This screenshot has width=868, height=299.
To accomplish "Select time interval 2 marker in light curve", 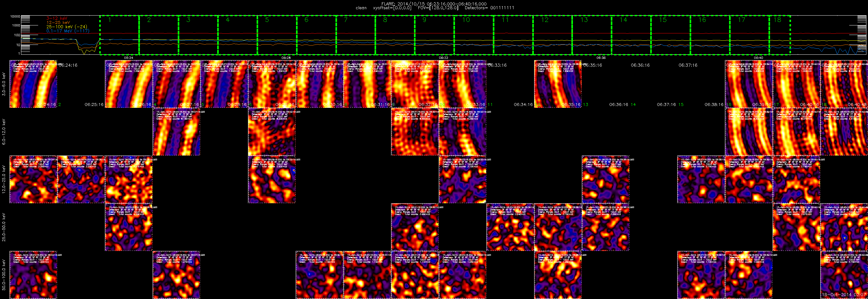I will point(149,20).
